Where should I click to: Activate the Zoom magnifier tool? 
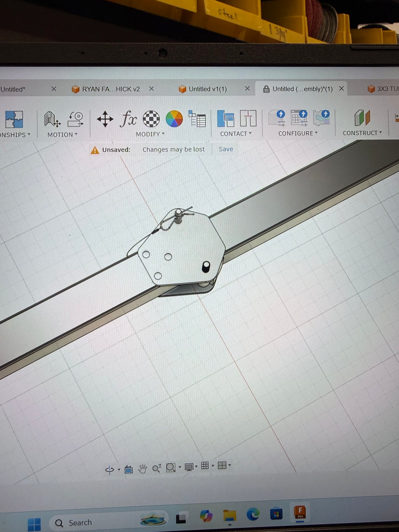click(157, 468)
